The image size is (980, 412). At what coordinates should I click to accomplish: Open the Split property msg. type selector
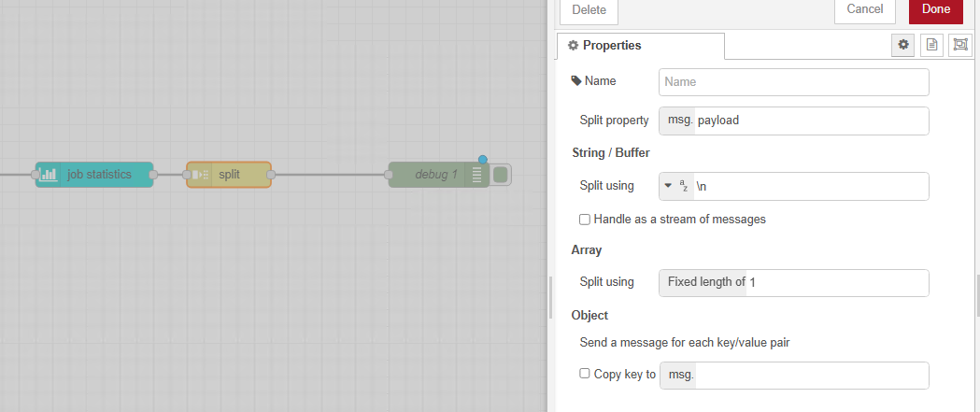click(x=677, y=121)
